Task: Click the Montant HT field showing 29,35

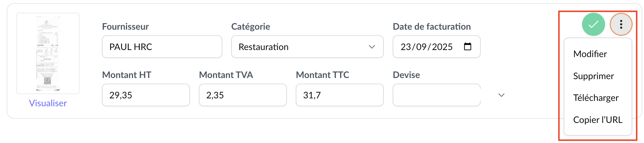Action: (146, 95)
